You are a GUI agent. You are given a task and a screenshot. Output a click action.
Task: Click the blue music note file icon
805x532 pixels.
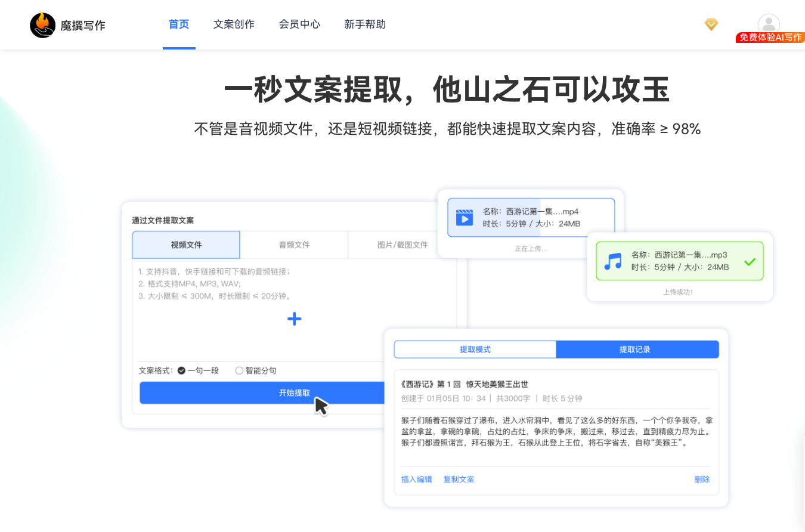[x=612, y=261]
